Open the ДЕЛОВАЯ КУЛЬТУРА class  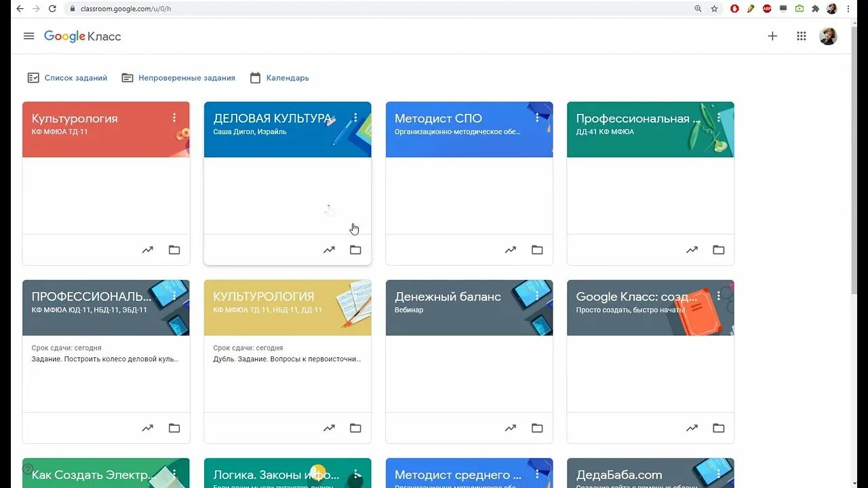[273, 119]
